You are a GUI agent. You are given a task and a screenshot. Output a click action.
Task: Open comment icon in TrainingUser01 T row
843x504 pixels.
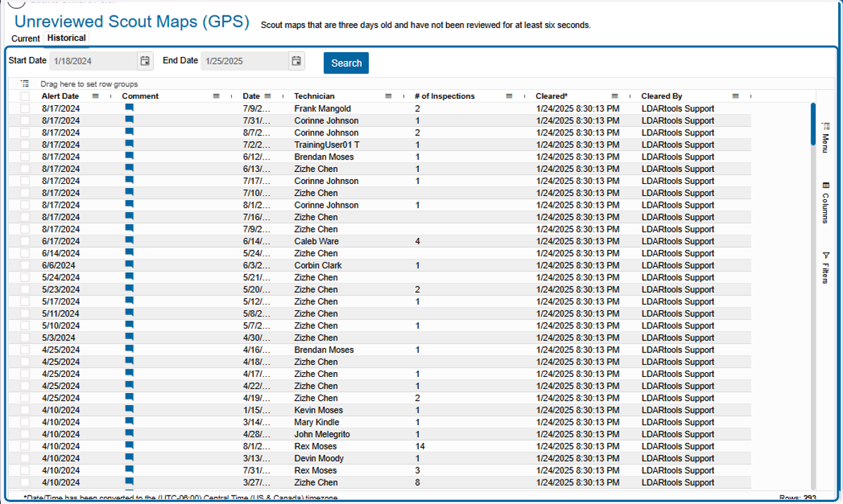(x=129, y=144)
